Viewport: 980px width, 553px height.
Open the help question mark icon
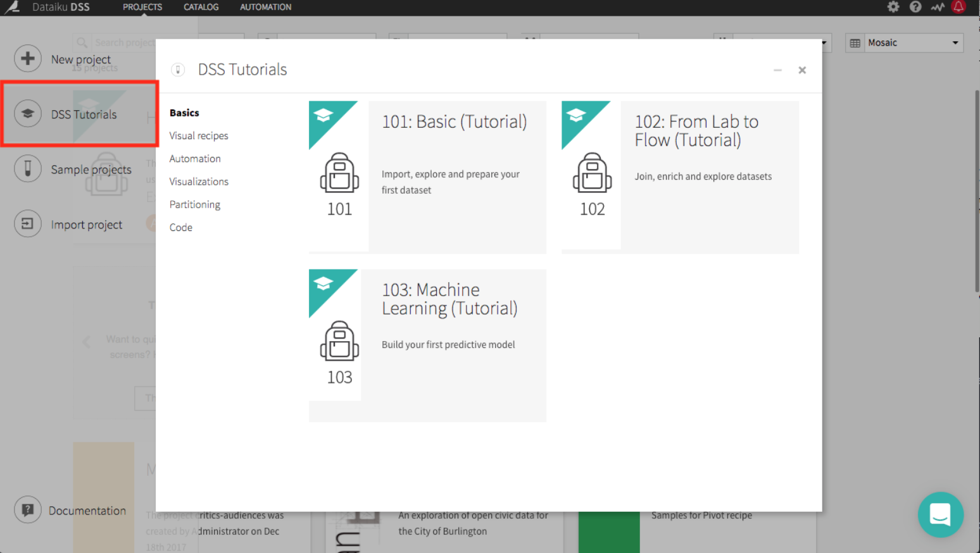(915, 7)
